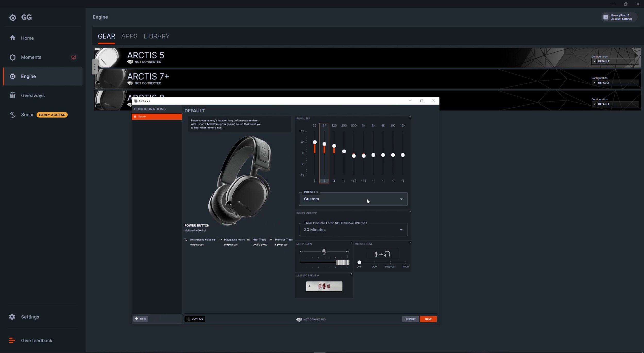Click the SteelSeries GG logo icon

coord(12,17)
